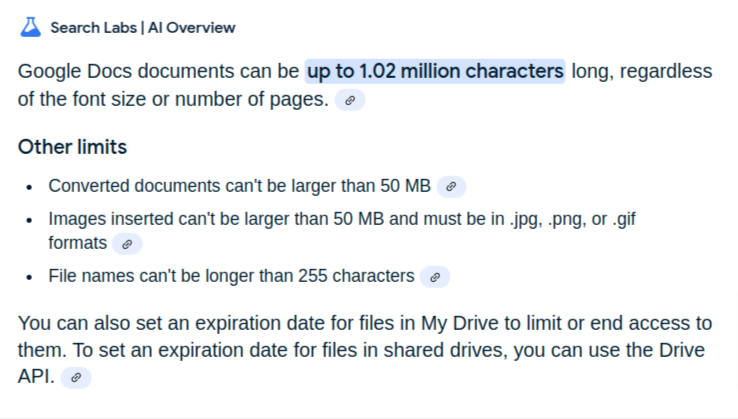This screenshot has height=419, width=738.
Task: Click the Converted documents bullet text
Action: [x=239, y=186]
